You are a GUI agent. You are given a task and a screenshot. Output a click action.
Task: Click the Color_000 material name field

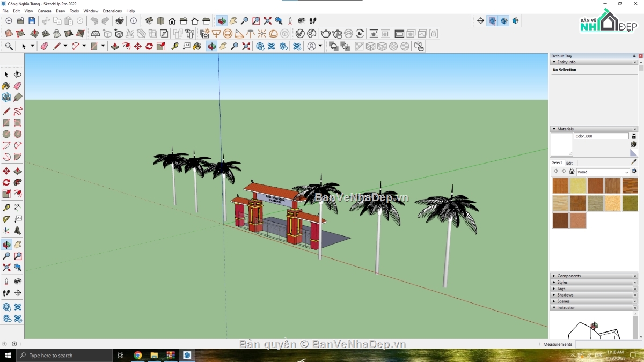(601, 136)
